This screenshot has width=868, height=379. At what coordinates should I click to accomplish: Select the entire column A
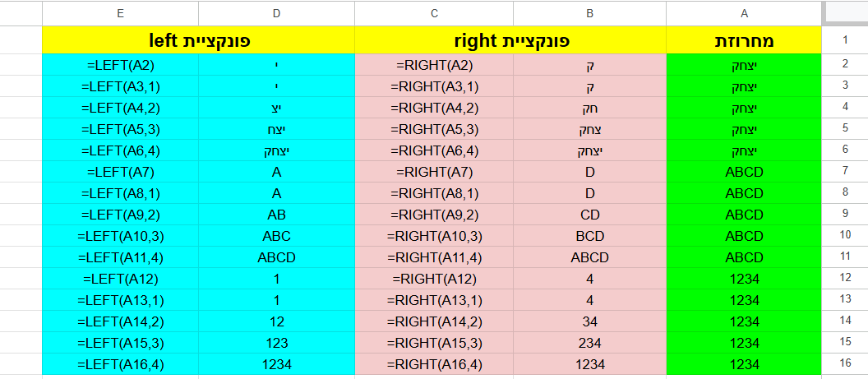point(744,13)
